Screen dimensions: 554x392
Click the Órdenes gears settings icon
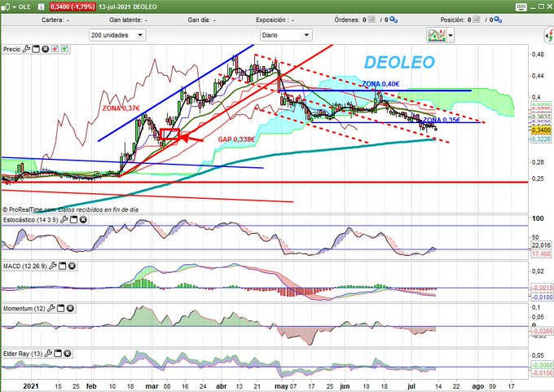(x=394, y=20)
